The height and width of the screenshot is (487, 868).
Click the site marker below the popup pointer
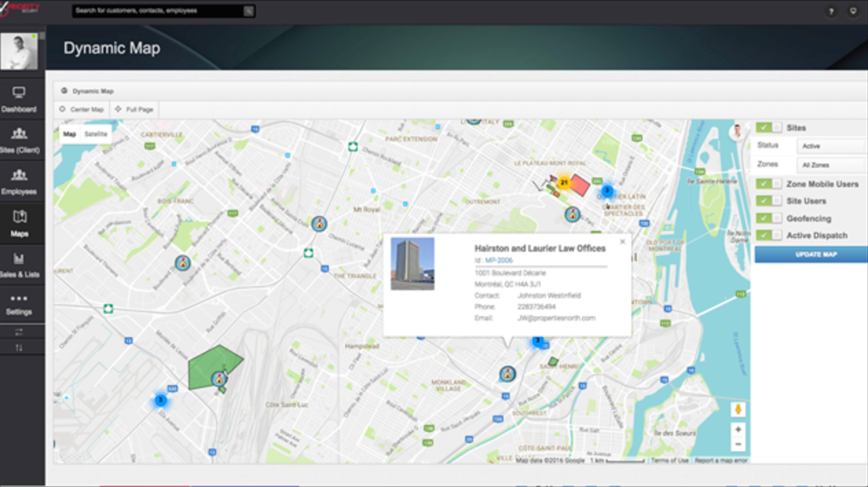coord(508,374)
